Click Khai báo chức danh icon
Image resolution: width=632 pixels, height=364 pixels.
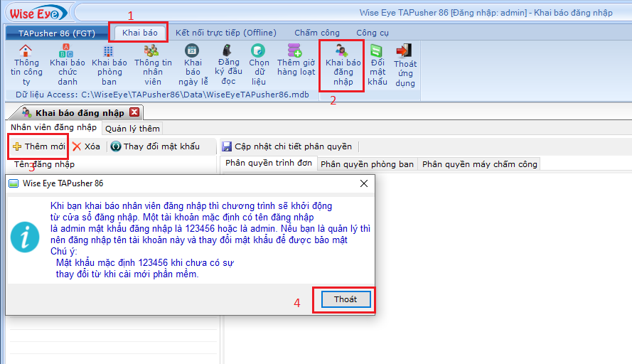pos(68,51)
